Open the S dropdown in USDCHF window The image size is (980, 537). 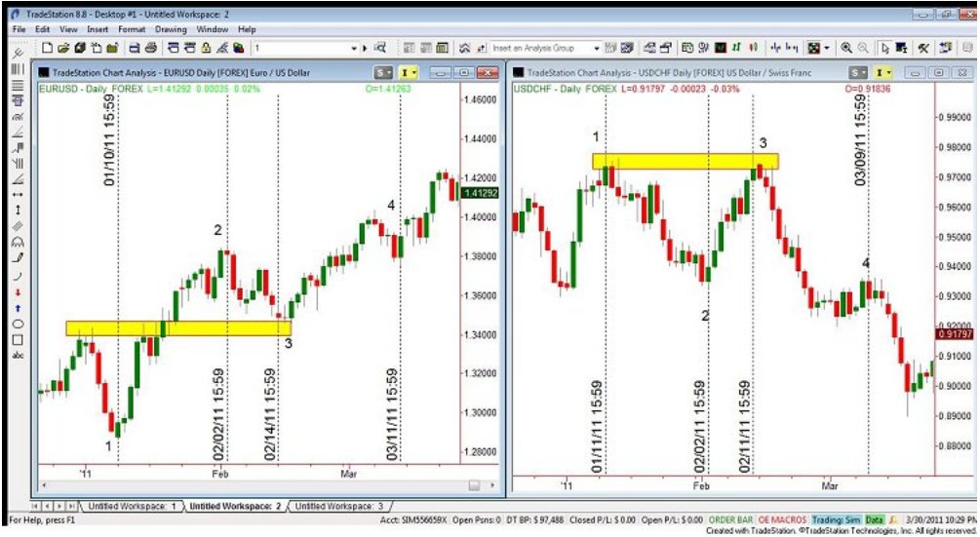coord(857,73)
